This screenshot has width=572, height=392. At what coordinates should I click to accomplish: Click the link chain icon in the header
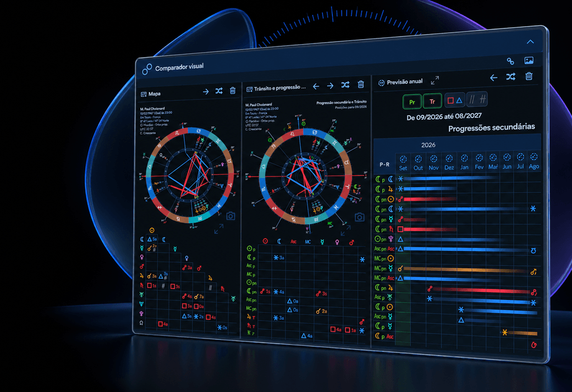[510, 62]
